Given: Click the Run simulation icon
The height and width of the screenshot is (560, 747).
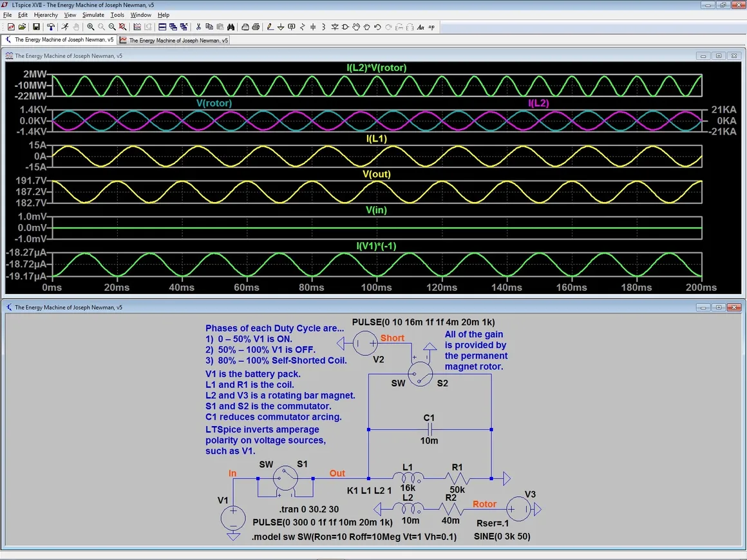Looking at the screenshot, I should tap(65, 27).
